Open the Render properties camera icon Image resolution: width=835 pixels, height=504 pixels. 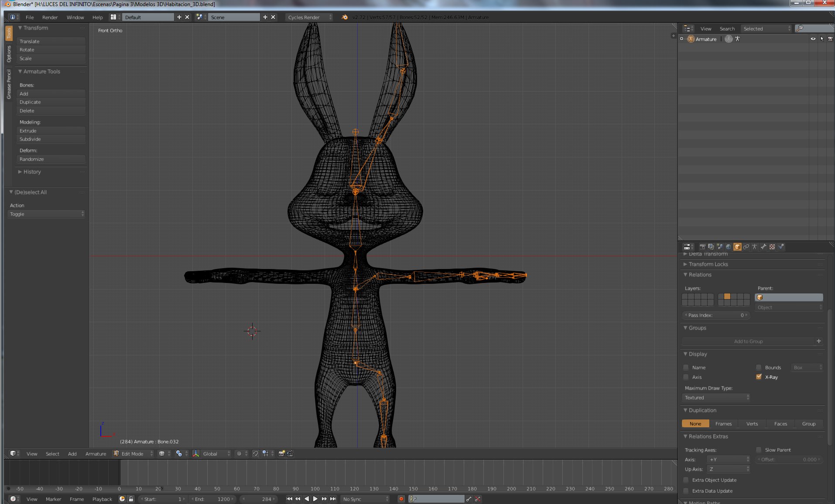(702, 247)
